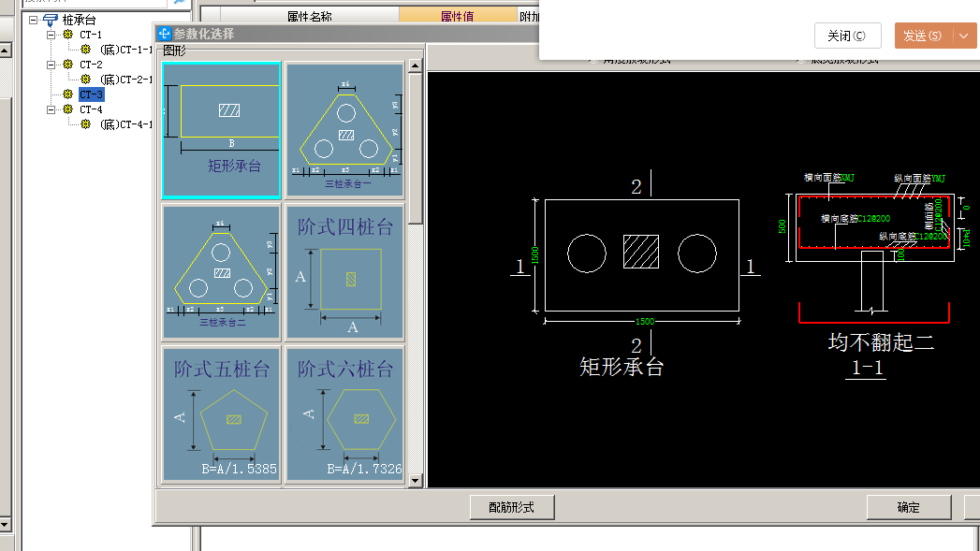Viewport: 980px width, 551px height.
Task: Collapse the CT-1 tree node
Action: 51,35
